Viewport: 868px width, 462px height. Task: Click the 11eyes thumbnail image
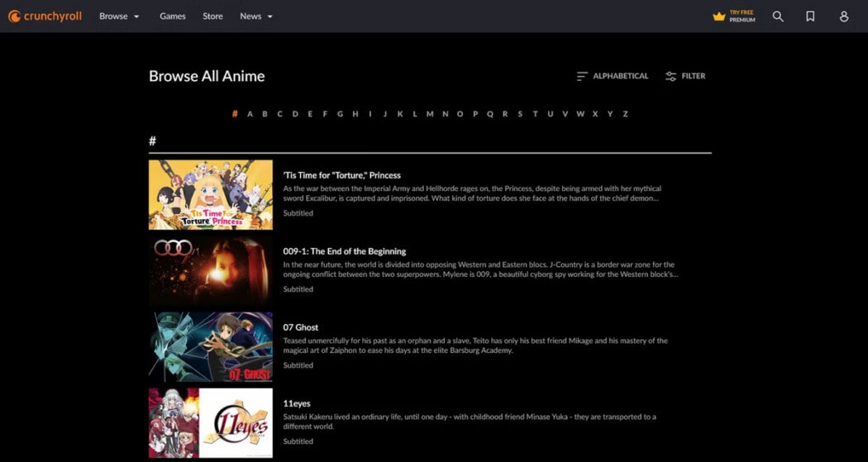(x=210, y=422)
